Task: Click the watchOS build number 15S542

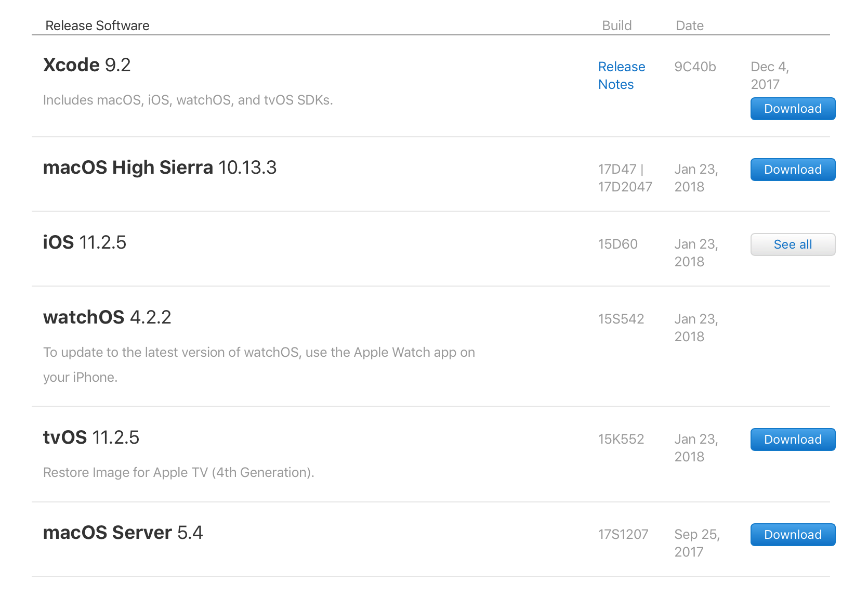Action: (621, 319)
